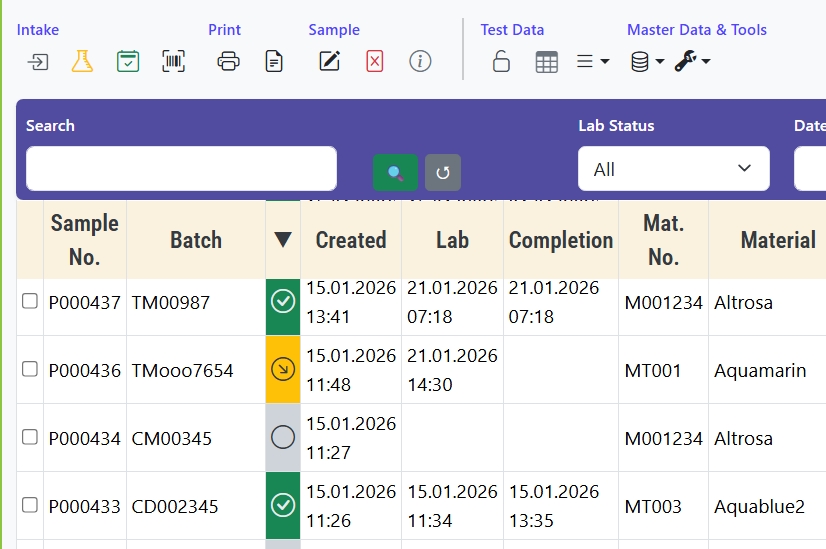Open the test data table grid icon
The height and width of the screenshot is (549, 826).
546,62
